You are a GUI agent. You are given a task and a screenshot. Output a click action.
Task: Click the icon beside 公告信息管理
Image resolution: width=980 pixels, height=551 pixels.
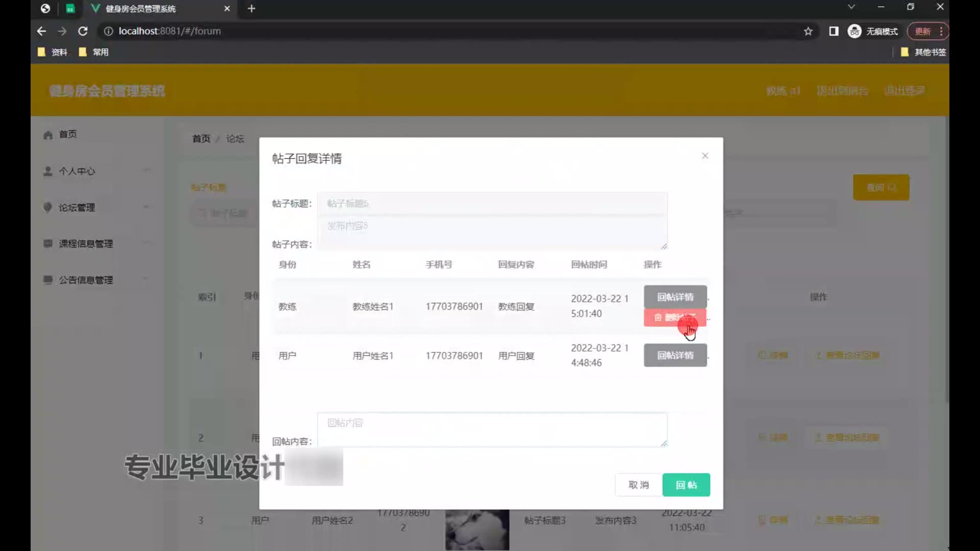pos(48,280)
